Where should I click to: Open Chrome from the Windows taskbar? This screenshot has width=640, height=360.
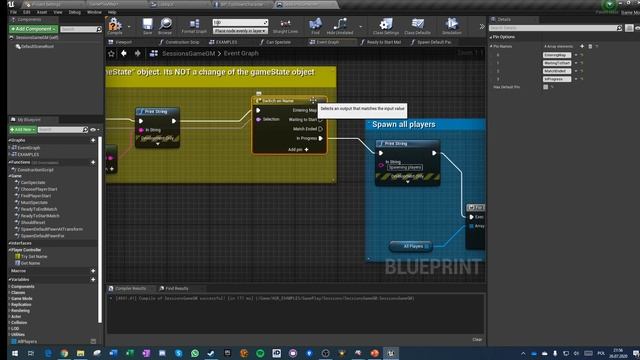click(64, 353)
